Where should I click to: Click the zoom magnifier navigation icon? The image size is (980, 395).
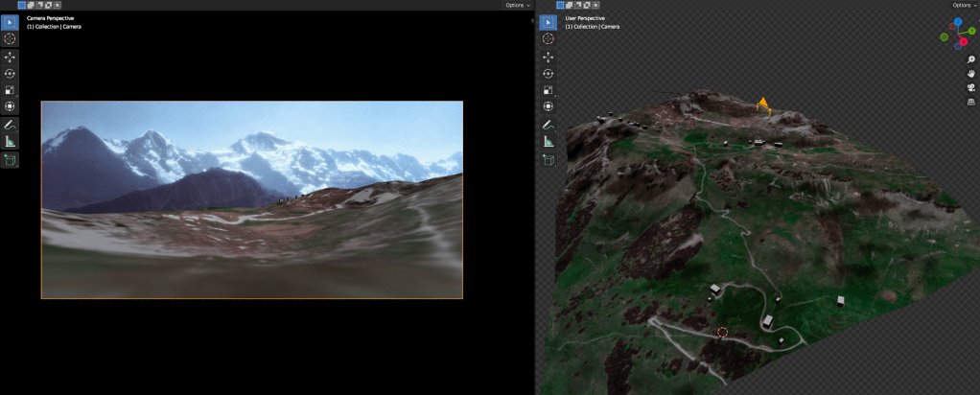click(x=971, y=59)
